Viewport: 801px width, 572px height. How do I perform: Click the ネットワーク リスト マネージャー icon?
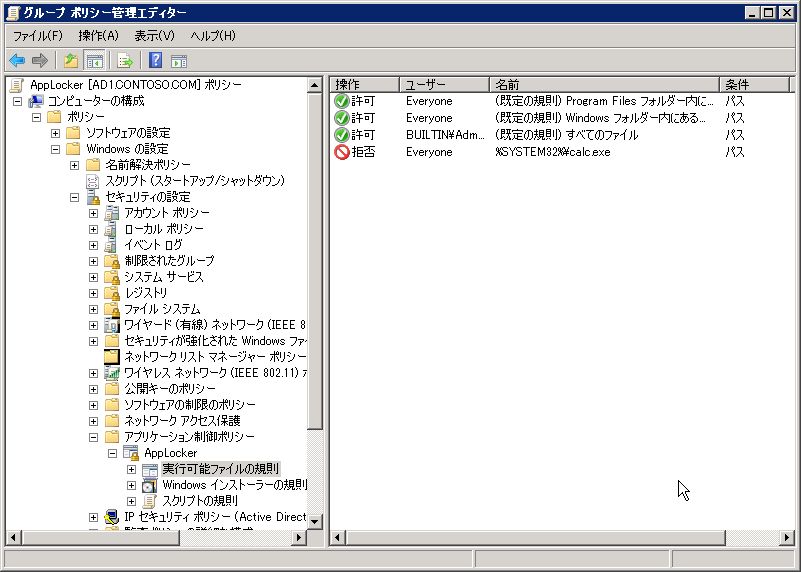(111, 357)
